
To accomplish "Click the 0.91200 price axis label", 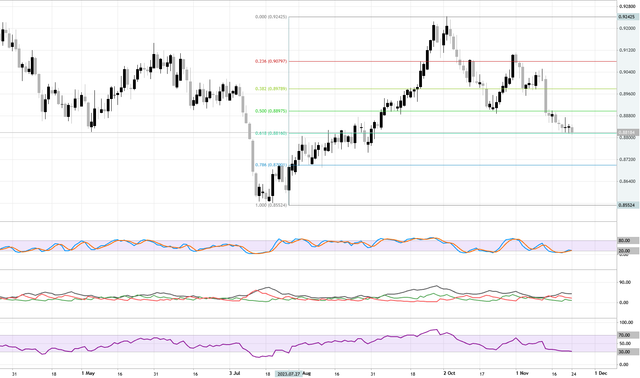I will 627,50.
